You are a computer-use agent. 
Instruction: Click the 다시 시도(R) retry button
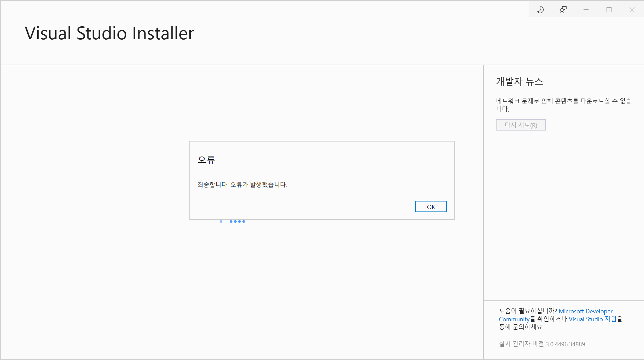click(521, 125)
